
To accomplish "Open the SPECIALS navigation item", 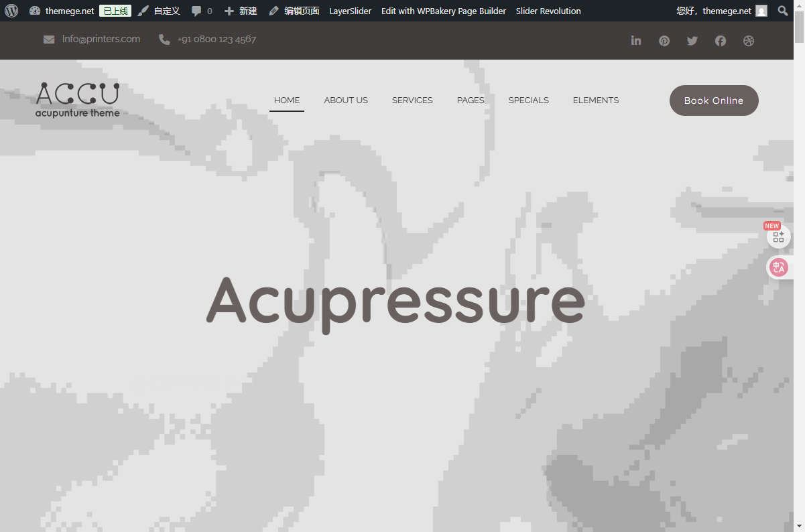I will 528,101.
